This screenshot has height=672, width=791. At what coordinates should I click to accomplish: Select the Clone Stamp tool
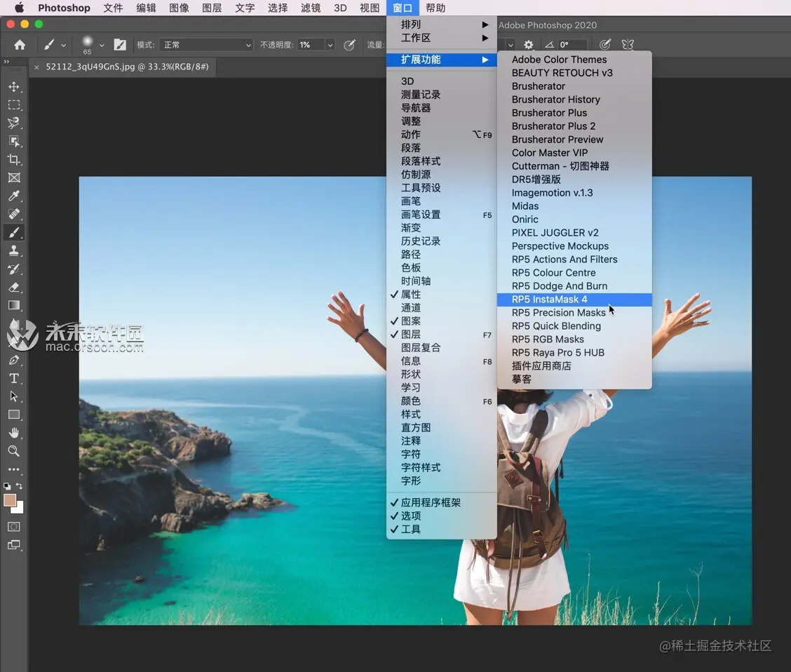(x=14, y=250)
